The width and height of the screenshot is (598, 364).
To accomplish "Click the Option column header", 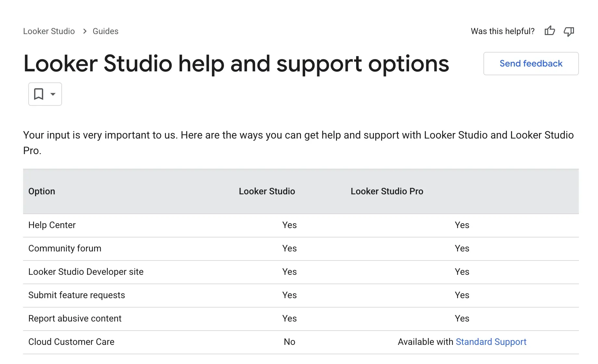I will point(42,191).
